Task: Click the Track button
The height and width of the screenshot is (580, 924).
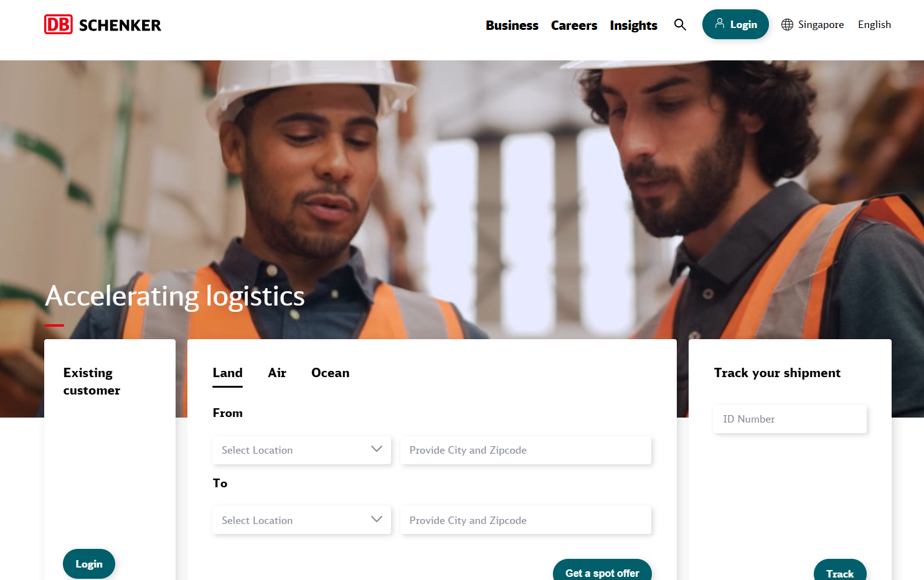Action: click(x=840, y=569)
